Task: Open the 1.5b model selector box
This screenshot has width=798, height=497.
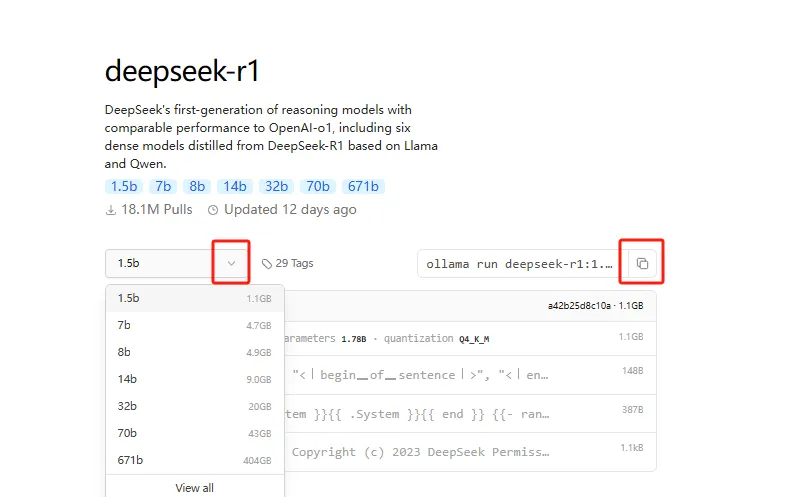Action: tap(160, 264)
